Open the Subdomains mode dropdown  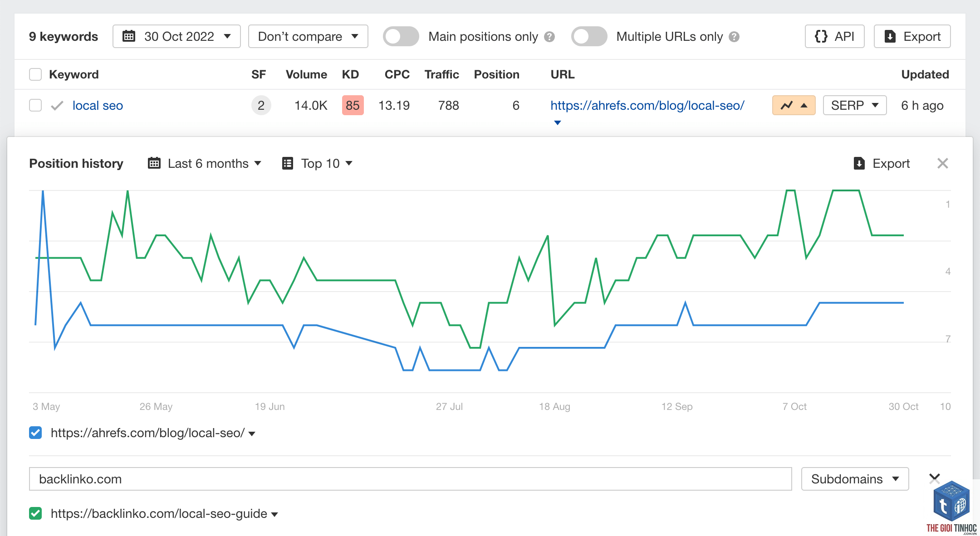point(855,479)
